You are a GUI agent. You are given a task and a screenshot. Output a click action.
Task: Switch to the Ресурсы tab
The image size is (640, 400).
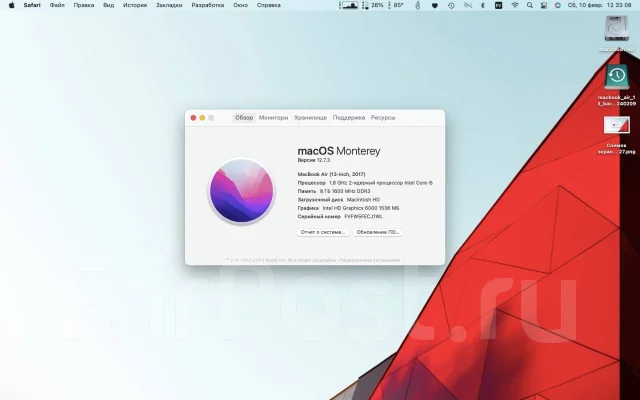coord(383,118)
